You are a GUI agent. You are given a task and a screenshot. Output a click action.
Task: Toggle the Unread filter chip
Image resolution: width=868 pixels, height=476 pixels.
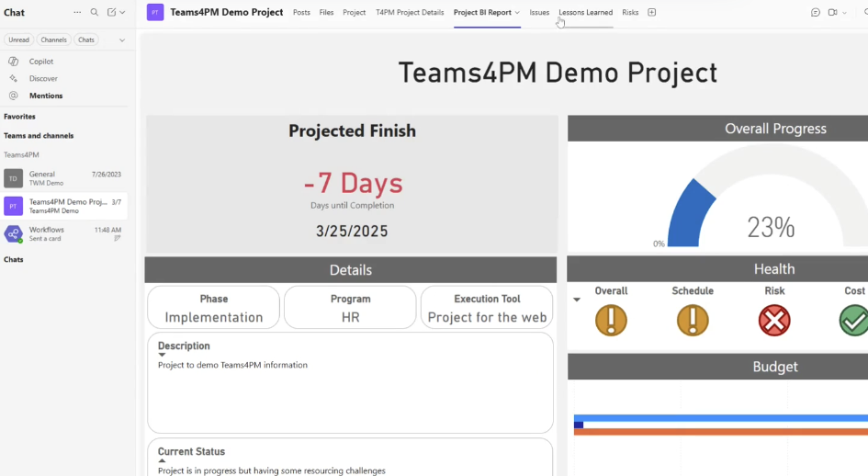pyautogui.click(x=18, y=40)
